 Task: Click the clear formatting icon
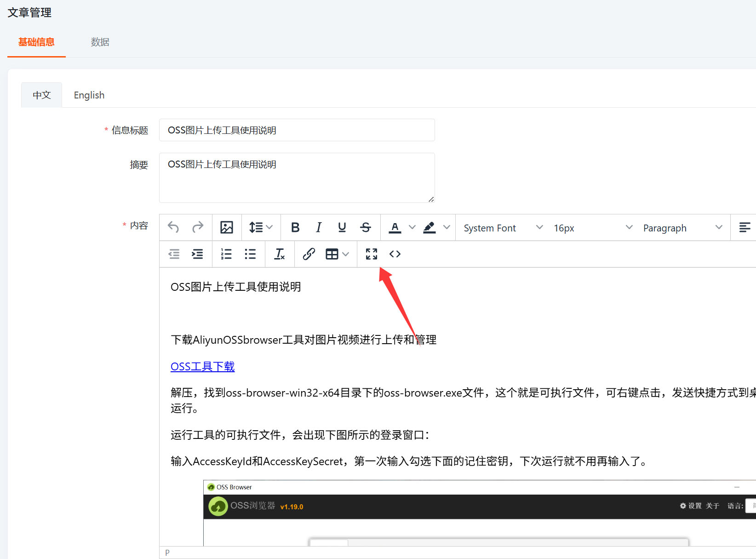point(279,254)
